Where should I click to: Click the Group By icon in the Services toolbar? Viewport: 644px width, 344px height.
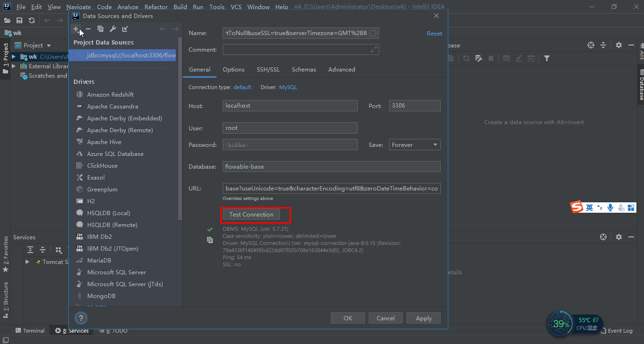click(58, 250)
